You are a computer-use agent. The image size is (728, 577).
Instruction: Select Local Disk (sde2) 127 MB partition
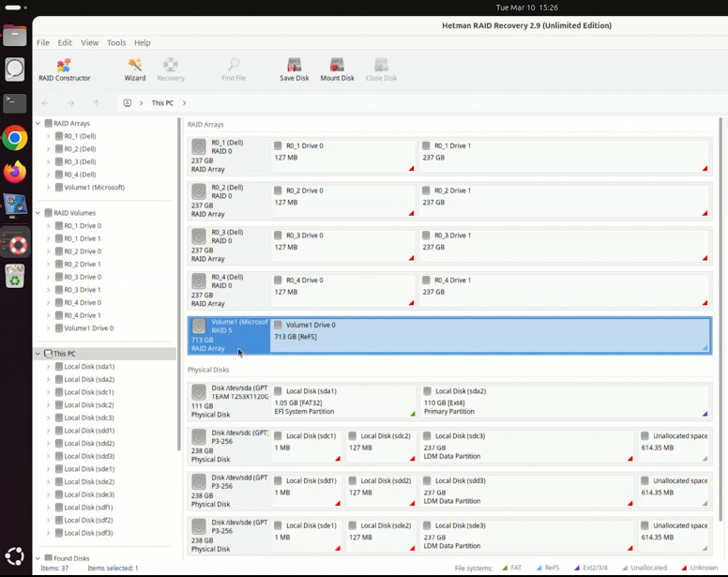381,536
